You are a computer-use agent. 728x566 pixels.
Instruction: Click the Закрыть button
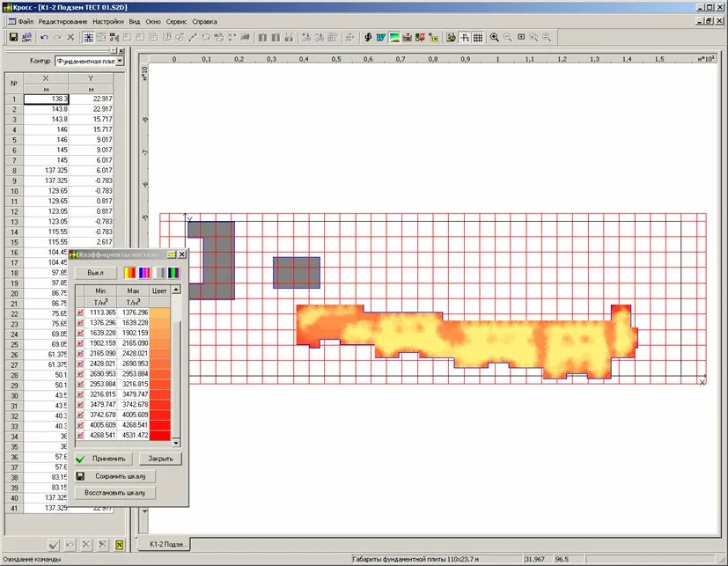[160, 459]
